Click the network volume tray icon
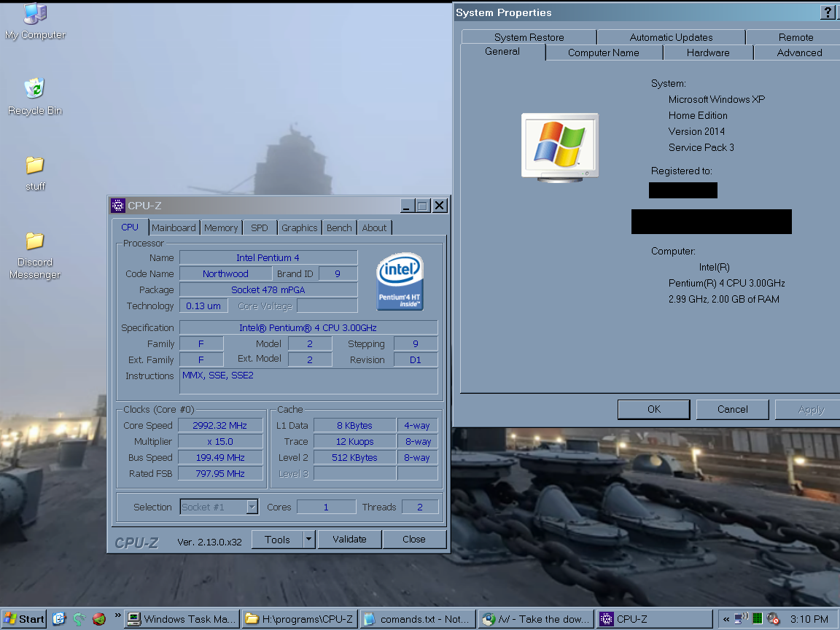 point(742,618)
